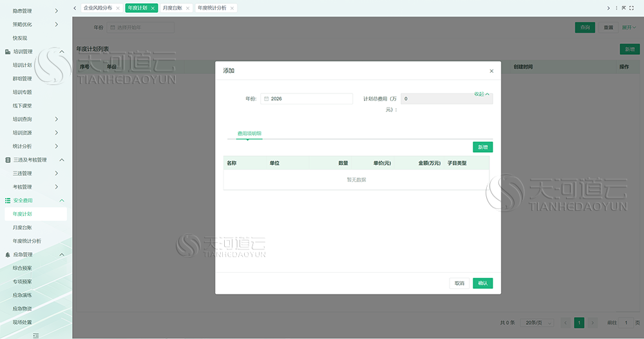Open 培训计划 in the sidebar
644x339 pixels.
[22, 65]
